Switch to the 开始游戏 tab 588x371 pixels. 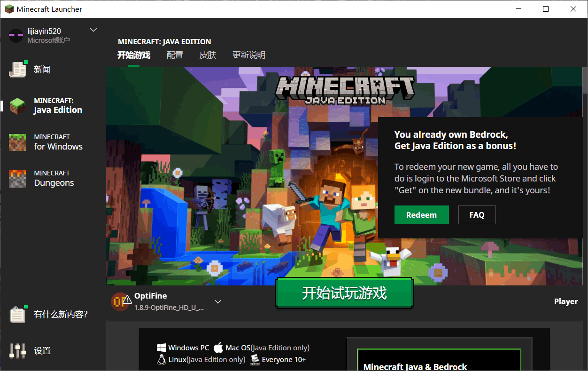pyautogui.click(x=134, y=55)
